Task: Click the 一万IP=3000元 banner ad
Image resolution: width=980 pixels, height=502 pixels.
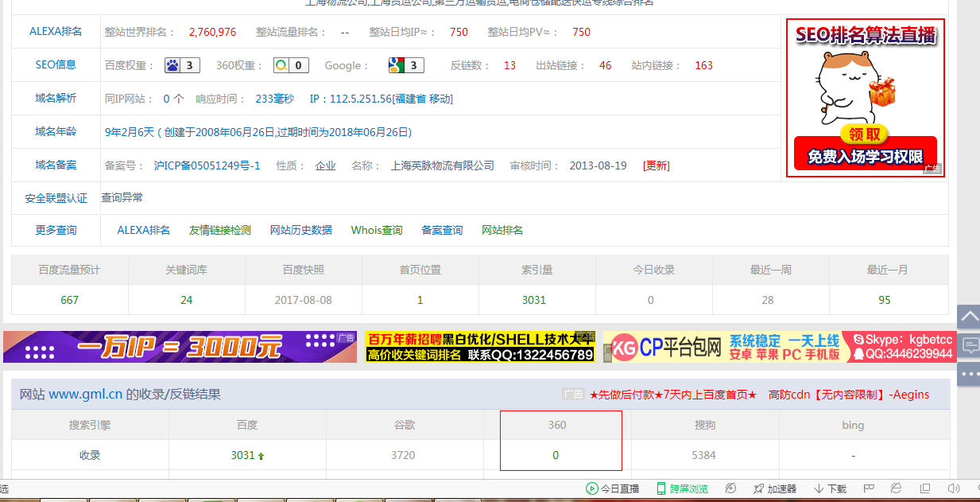Action: [180, 347]
